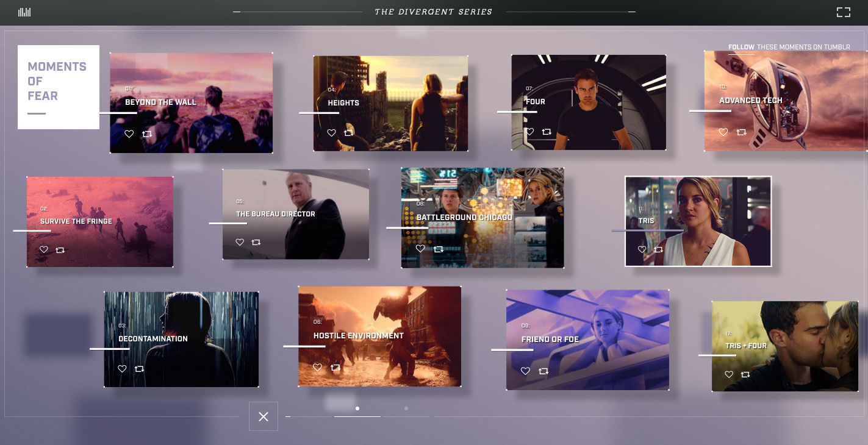Like the Advanced Tech card
Screen dimensions: 868x445
(x=723, y=132)
